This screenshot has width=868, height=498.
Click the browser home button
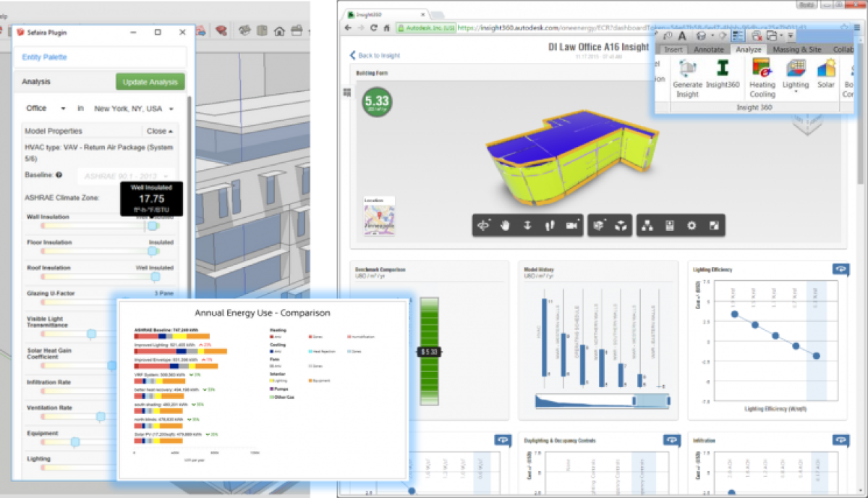386,28
